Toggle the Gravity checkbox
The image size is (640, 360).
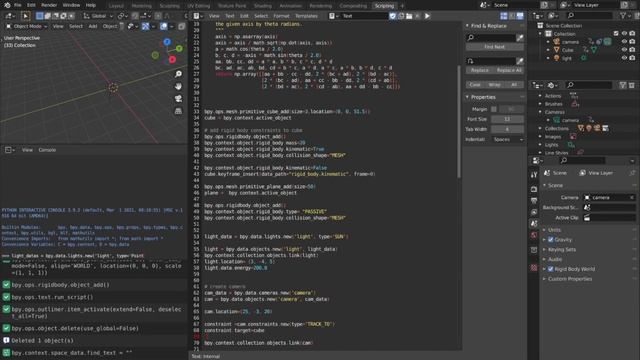(551, 240)
